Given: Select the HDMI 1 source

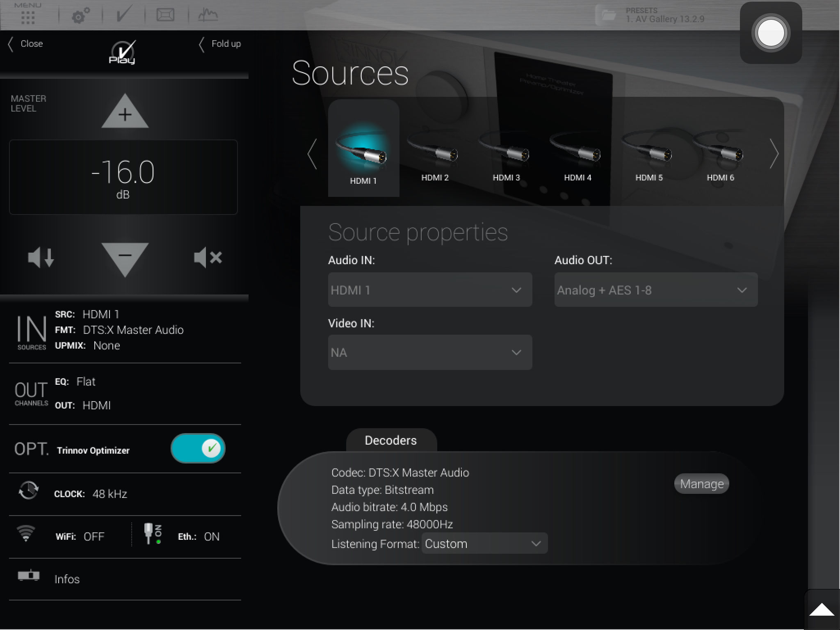Looking at the screenshot, I should 363,148.
